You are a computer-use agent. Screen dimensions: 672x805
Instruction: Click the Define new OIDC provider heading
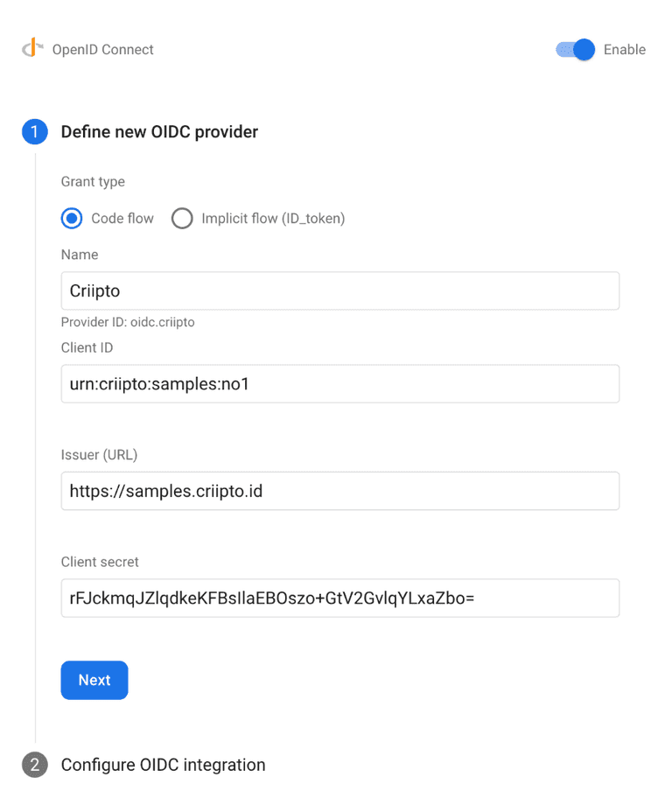pos(158,131)
